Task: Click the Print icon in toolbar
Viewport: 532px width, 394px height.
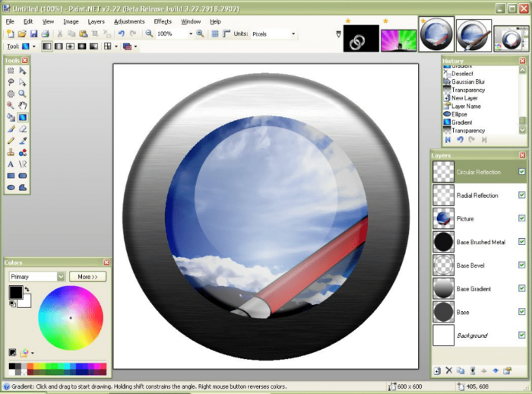Action: point(45,33)
